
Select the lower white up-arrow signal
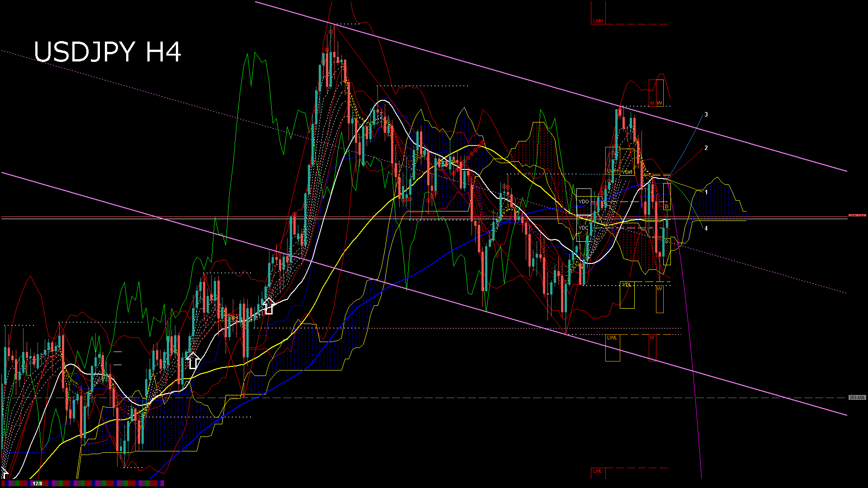pyautogui.click(x=193, y=361)
